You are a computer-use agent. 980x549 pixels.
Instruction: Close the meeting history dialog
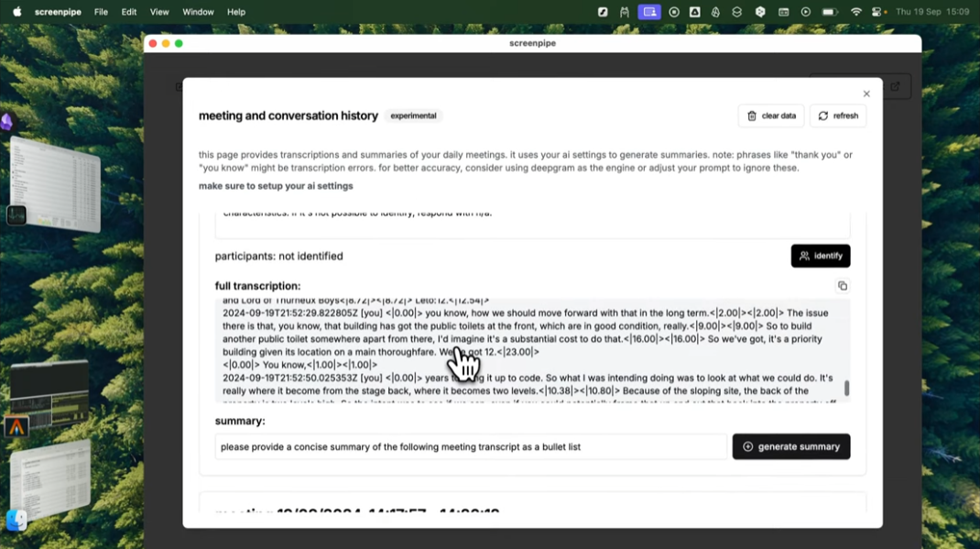coord(866,93)
